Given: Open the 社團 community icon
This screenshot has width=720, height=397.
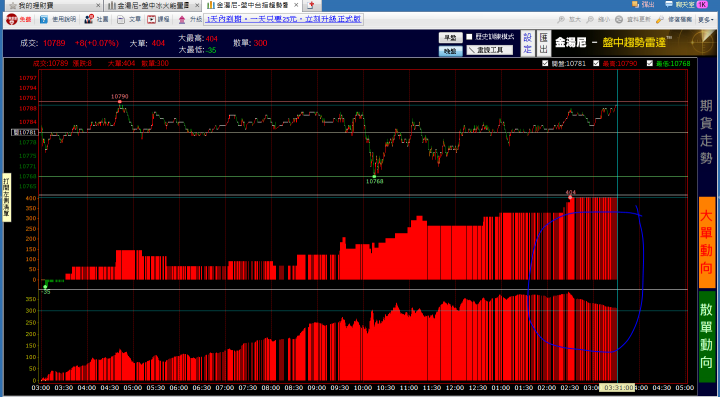Looking at the screenshot, I should click(x=89, y=20).
